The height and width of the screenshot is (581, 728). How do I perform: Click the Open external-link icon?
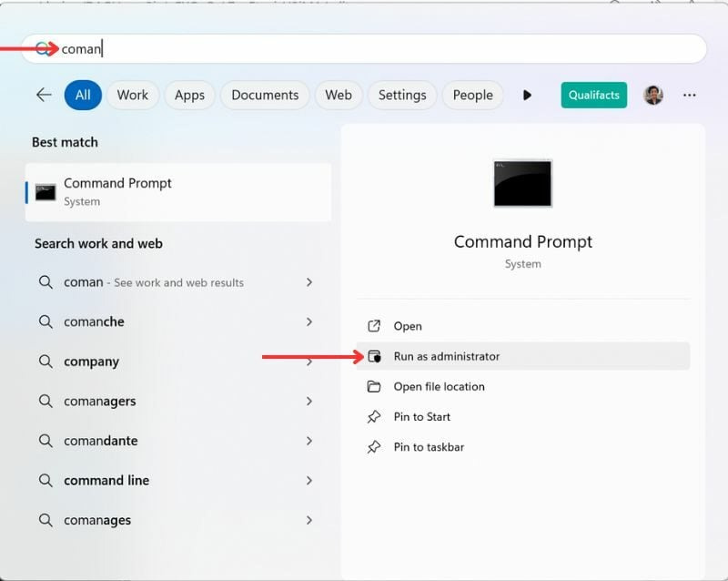pos(374,326)
